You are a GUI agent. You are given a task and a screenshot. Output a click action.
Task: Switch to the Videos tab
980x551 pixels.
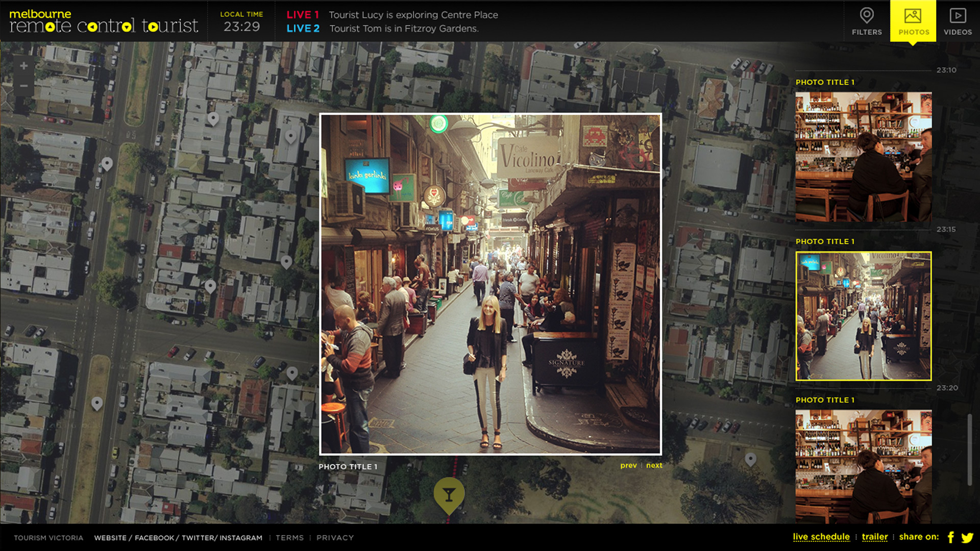click(958, 21)
